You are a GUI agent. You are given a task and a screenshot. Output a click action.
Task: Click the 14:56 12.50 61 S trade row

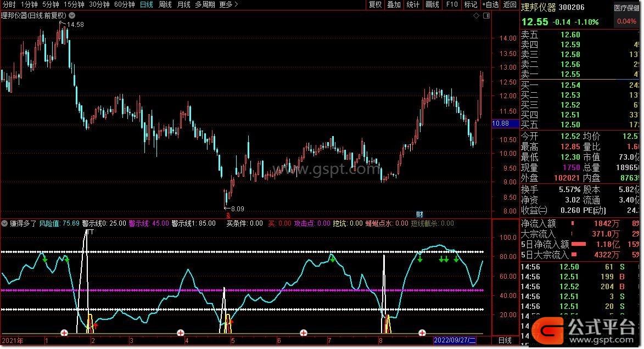pos(580,267)
